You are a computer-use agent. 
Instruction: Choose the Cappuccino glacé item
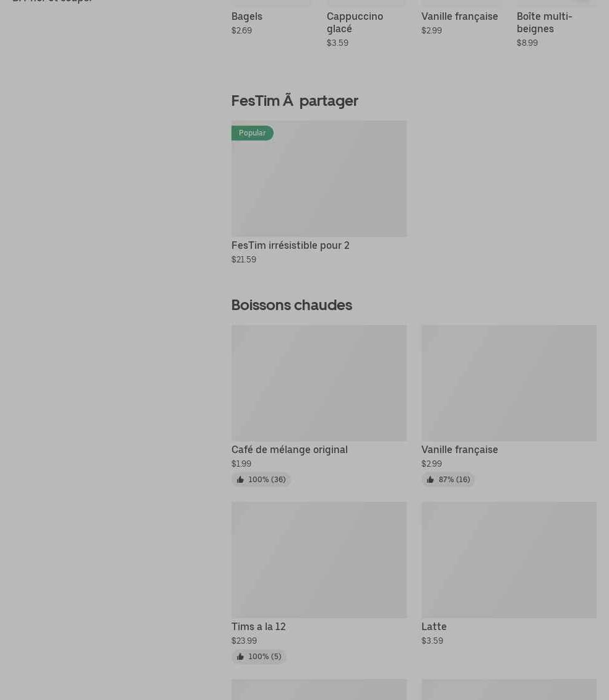pyautogui.click(x=355, y=22)
